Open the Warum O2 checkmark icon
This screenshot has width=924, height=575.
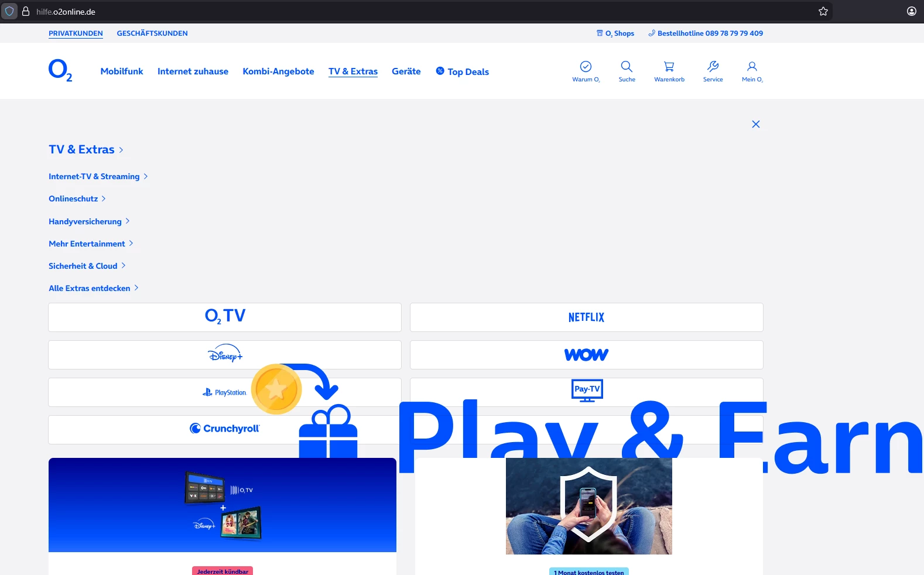[586, 66]
